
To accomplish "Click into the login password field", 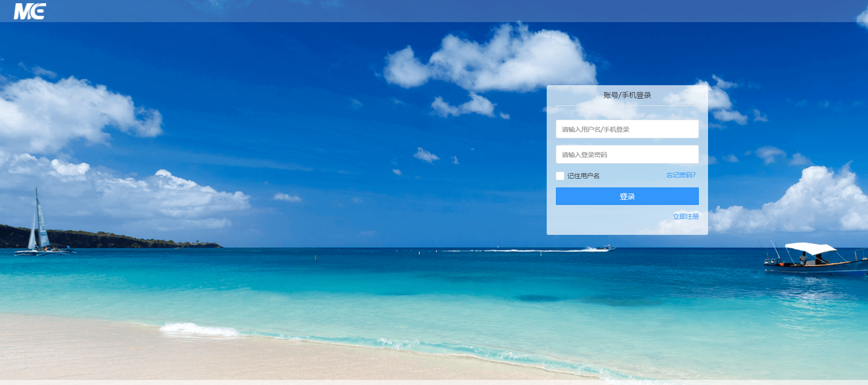I will point(627,155).
